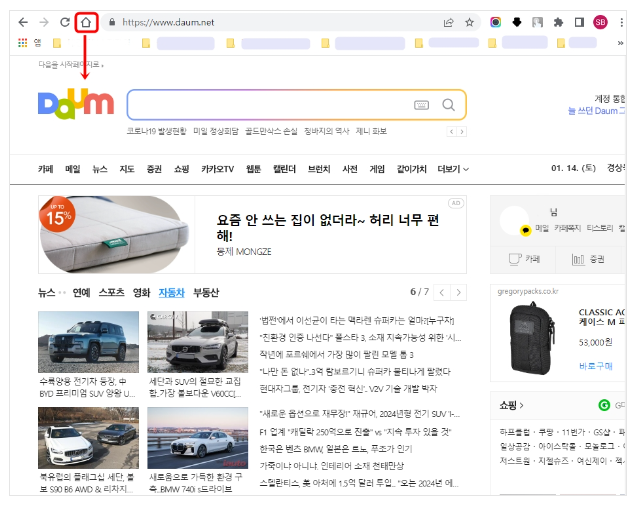Go back with the browser back arrow

tap(23, 22)
